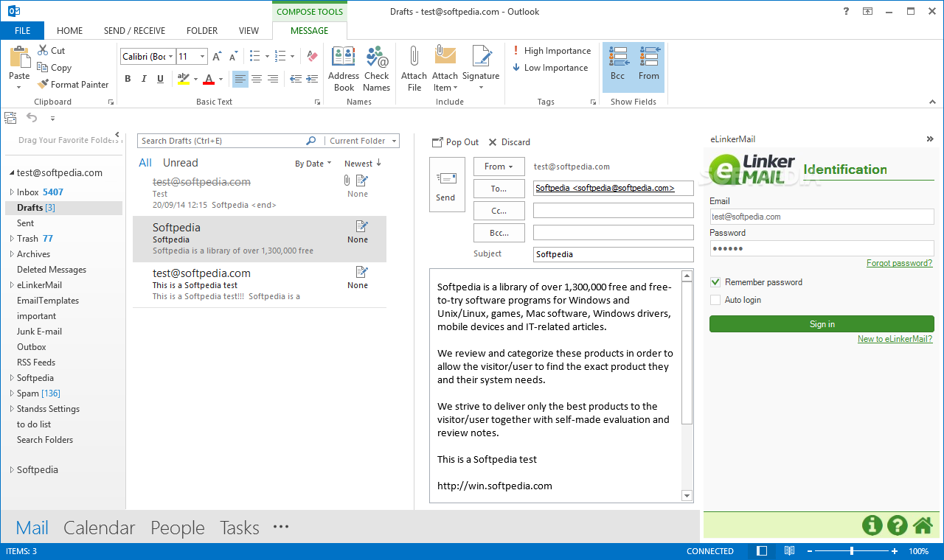944x560 pixels.
Task: Activate the Format Painter tool
Action: [72, 84]
